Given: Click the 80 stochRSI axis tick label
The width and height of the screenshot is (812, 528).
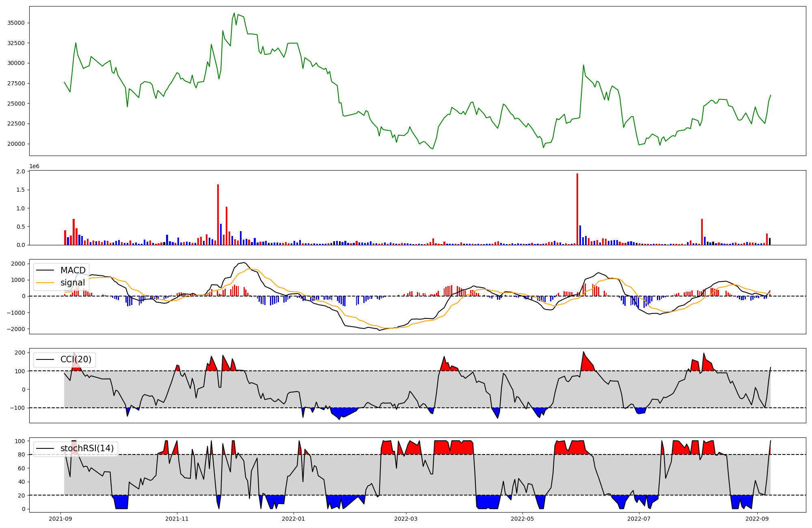Looking at the screenshot, I should (x=22, y=454).
